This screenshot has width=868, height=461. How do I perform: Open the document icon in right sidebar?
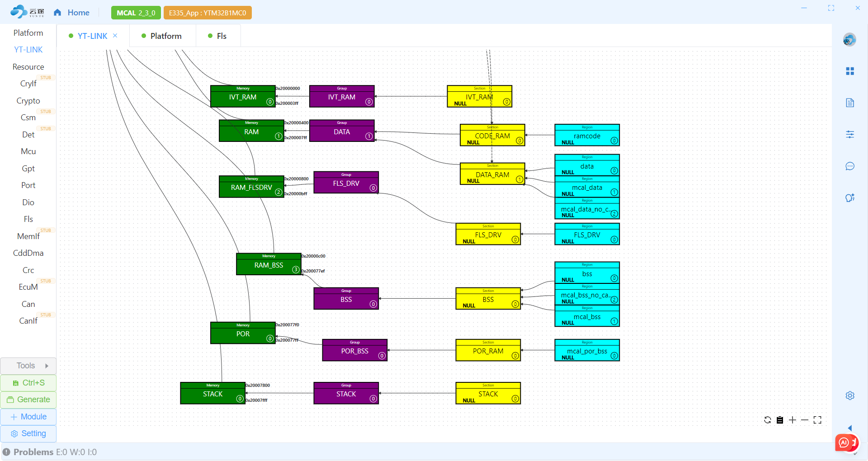point(850,103)
